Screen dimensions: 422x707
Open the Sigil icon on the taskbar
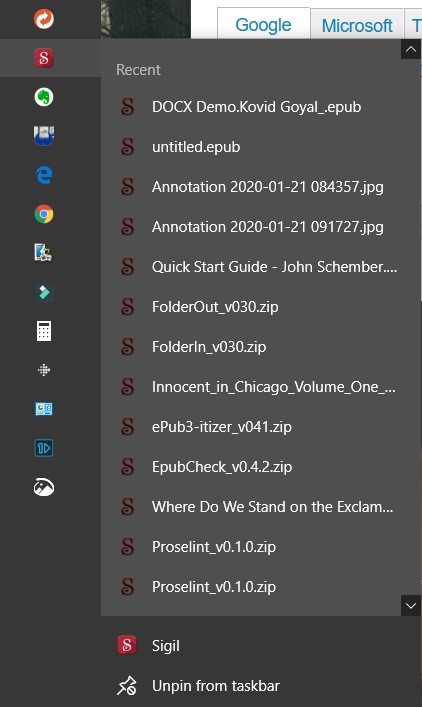44,58
